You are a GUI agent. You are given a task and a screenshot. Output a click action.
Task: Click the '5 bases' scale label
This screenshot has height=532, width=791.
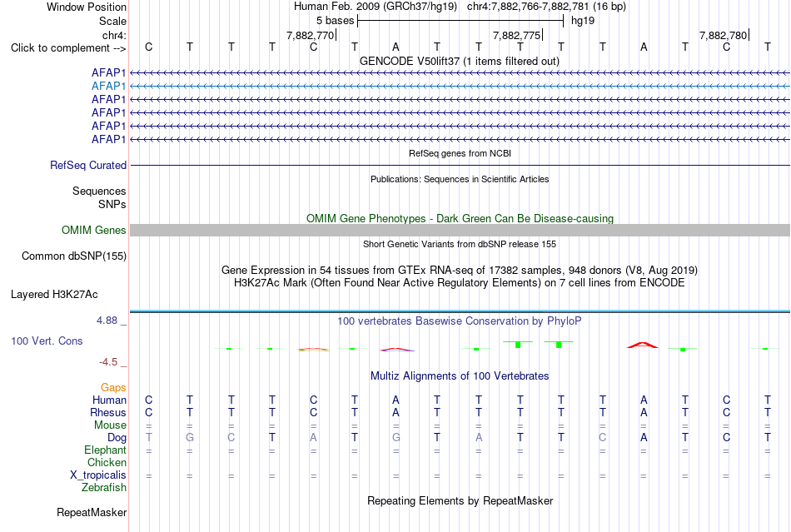[335, 21]
